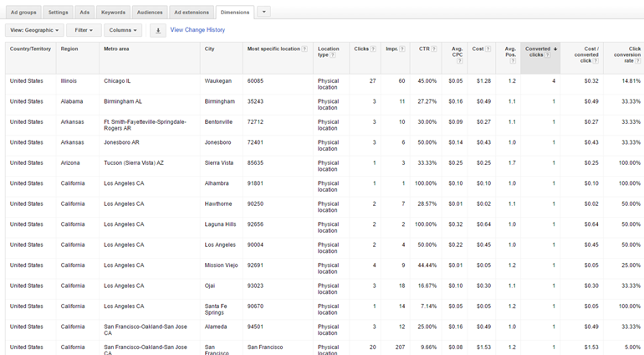
Task: Open help icon for Most specific location
Action: coord(303,49)
